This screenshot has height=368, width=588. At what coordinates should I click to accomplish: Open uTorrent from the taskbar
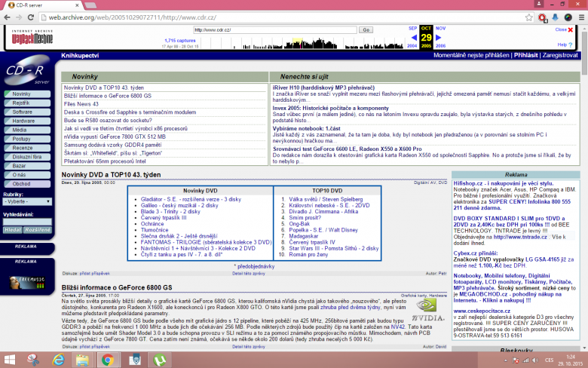point(160,360)
